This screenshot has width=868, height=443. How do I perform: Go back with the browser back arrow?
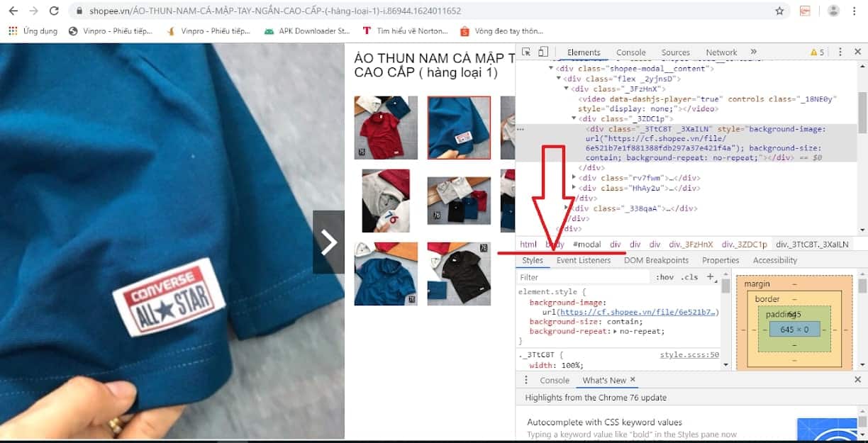pos(13,11)
